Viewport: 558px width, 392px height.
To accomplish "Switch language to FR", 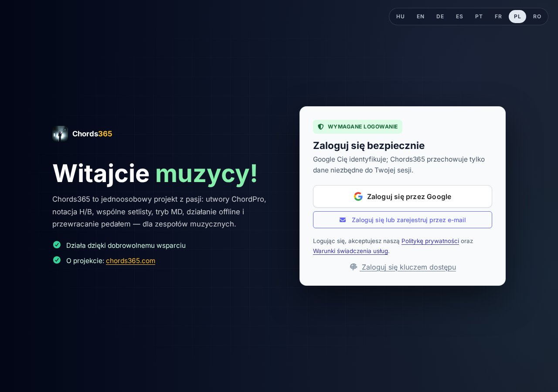I will pos(498,17).
